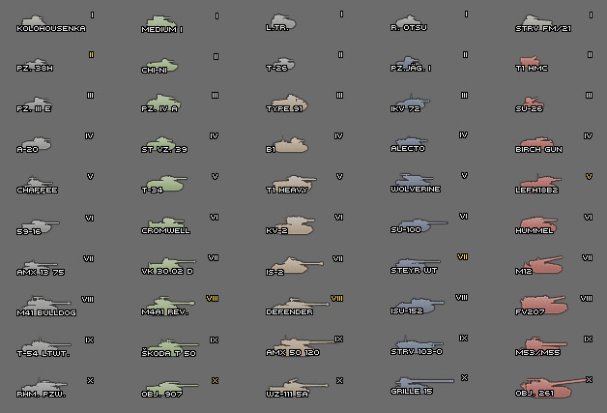Select the A-20 light tank icon
Screen dimensions: 607x413
tap(36, 144)
